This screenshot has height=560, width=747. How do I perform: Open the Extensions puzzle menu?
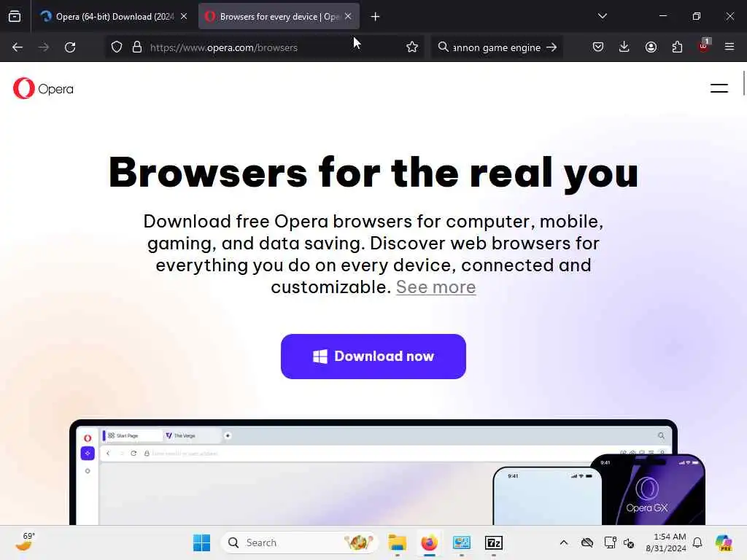(x=677, y=47)
